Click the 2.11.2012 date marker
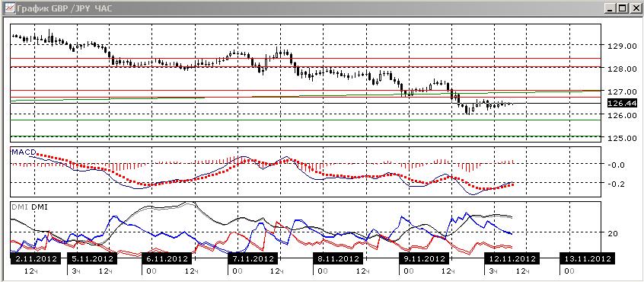 (35, 259)
